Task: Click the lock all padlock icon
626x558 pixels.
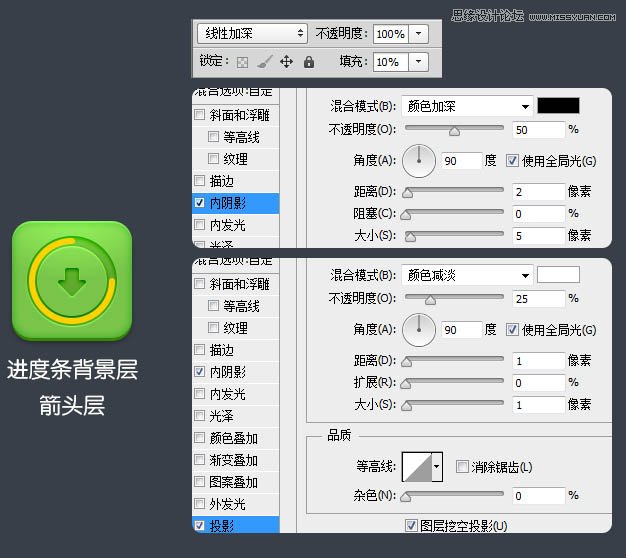Action: click(309, 62)
